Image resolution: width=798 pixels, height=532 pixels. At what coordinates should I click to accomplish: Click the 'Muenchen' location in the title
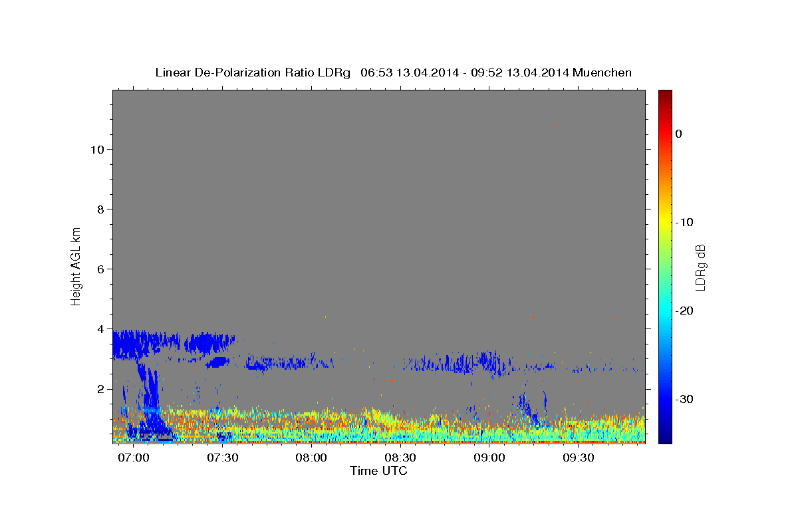pyautogui.click(x=602, y=72)
